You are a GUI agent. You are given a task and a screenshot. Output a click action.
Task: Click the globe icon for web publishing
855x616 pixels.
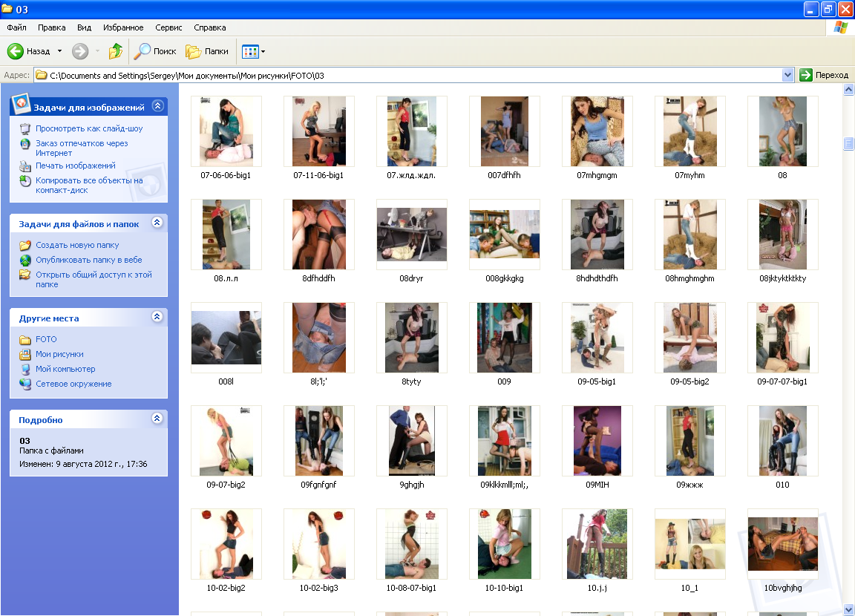tap(25, 260)
